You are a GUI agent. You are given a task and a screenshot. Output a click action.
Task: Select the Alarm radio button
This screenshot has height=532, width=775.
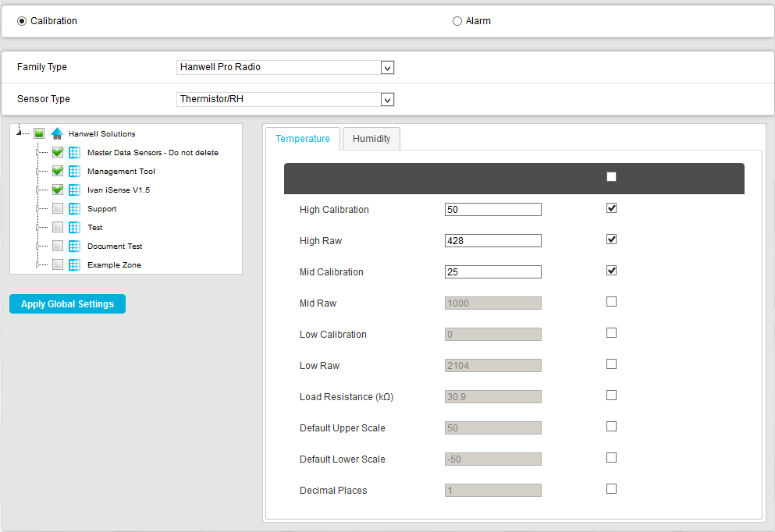pyautogui.click(x=457, y=21)
